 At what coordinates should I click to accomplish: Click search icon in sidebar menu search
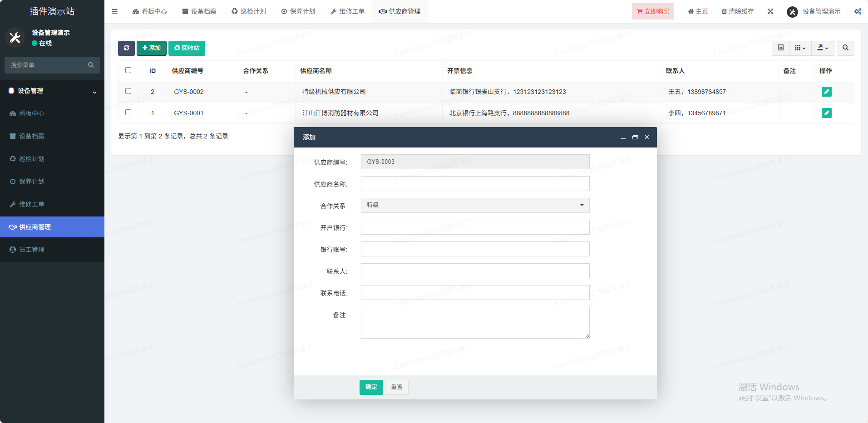pyautogui.click(x=91, y=65)
